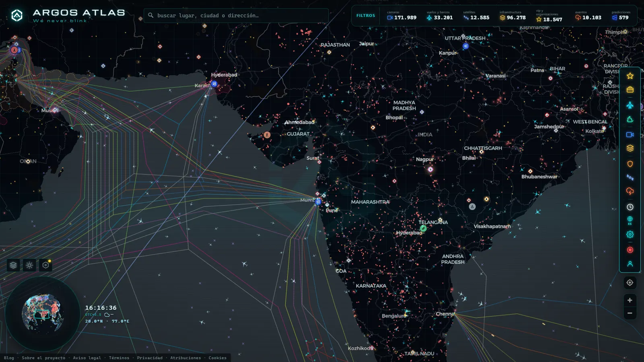Toggle the infraestructura 96.278 filter
Screen dimensions: 644x362
513,16
